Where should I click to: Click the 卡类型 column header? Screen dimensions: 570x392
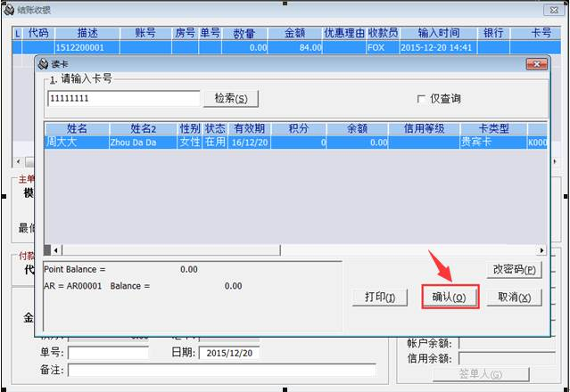pos(492,129)
